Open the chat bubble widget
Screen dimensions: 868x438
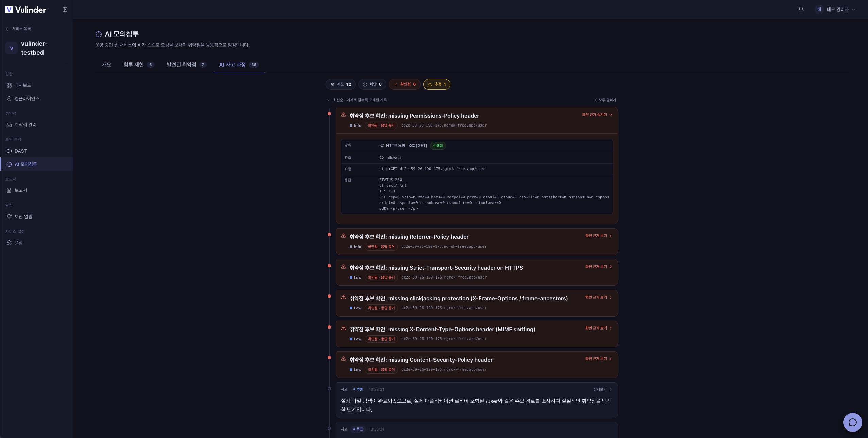click(x=852, y=422)
